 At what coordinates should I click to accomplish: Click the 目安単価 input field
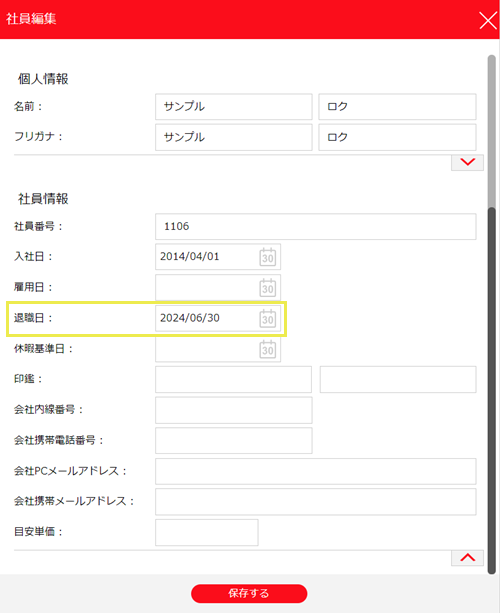click(x=206, y=532)
